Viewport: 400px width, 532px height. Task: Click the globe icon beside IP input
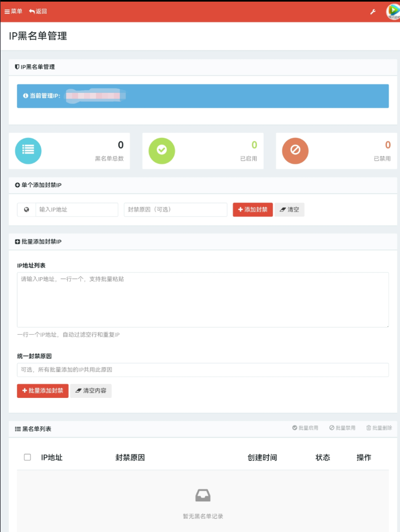pos(26,210)
